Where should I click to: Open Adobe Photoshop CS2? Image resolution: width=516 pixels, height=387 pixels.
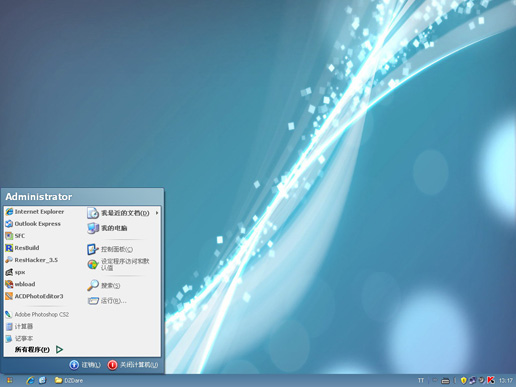click(x=37, y=314)
